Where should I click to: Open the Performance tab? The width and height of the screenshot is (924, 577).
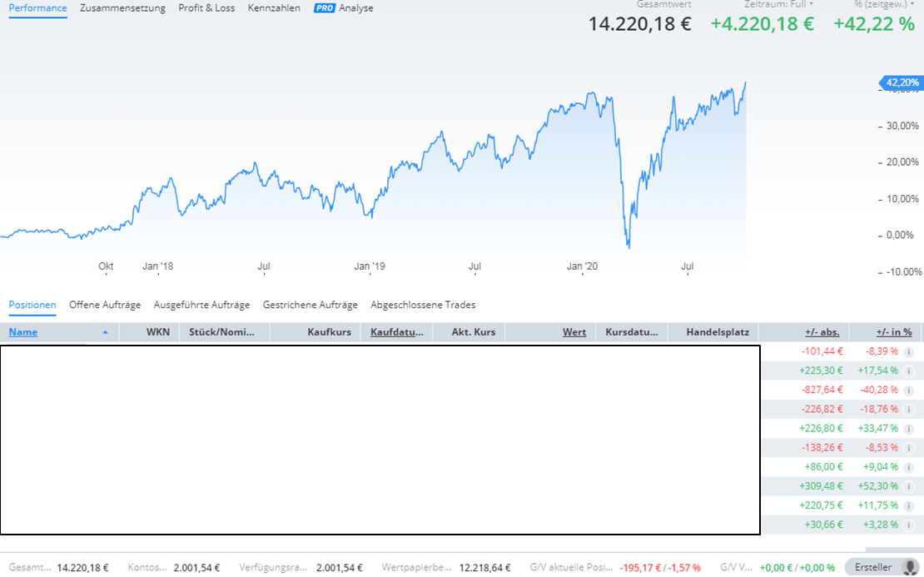pos(37,8)
